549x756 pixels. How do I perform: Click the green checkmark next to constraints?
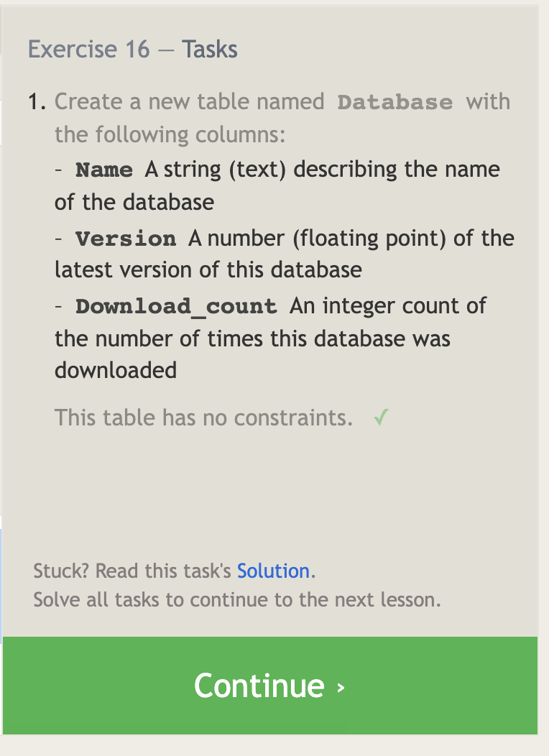[x=381, y=416]
